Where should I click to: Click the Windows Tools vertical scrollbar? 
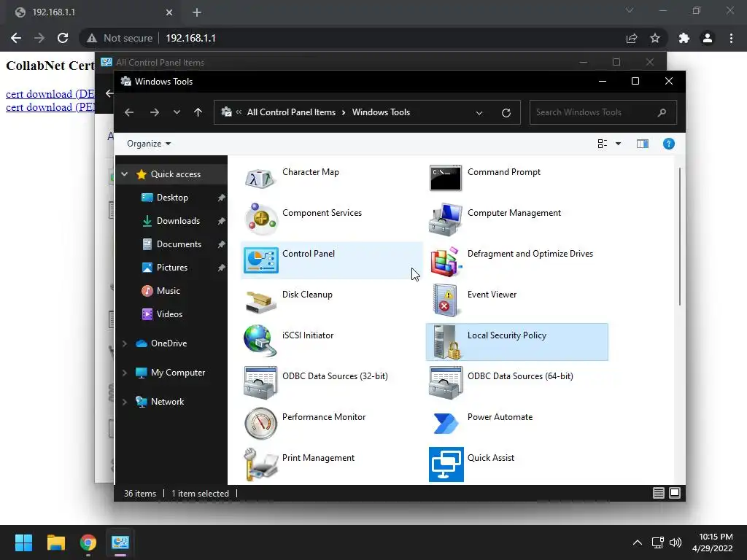coord(680,237)
